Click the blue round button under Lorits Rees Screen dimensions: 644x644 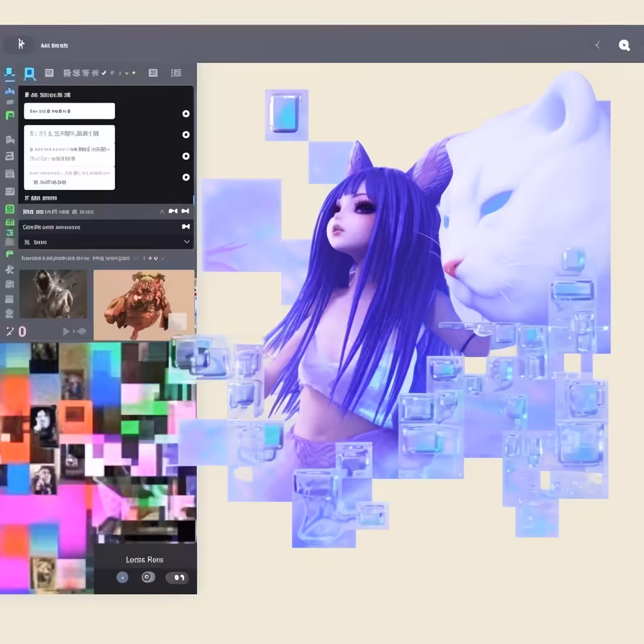point(123,577)
